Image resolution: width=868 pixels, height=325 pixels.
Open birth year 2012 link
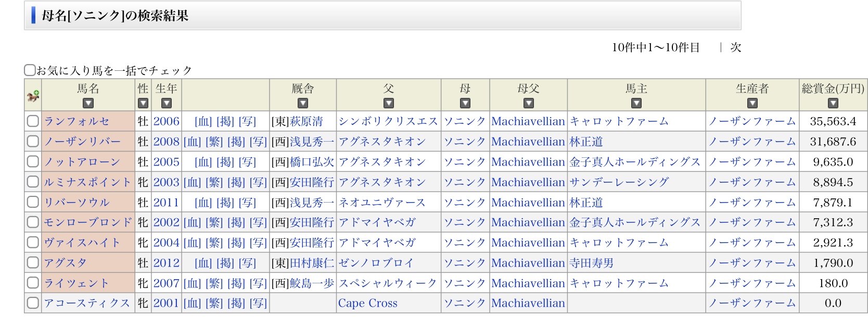pos(167,263)
